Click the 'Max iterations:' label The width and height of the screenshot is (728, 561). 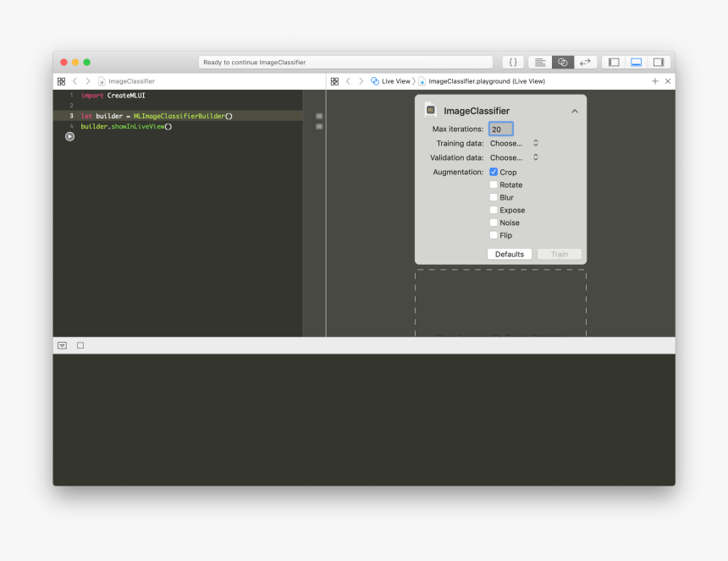[458, 129]
